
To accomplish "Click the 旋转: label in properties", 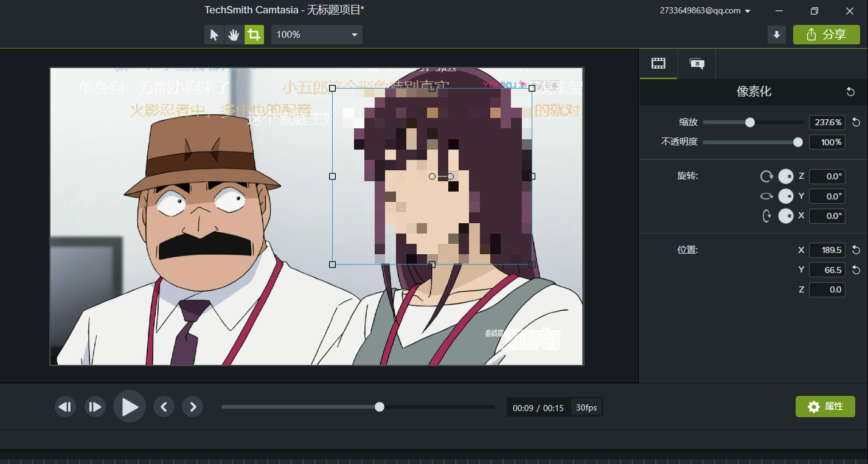I will 687,176.
